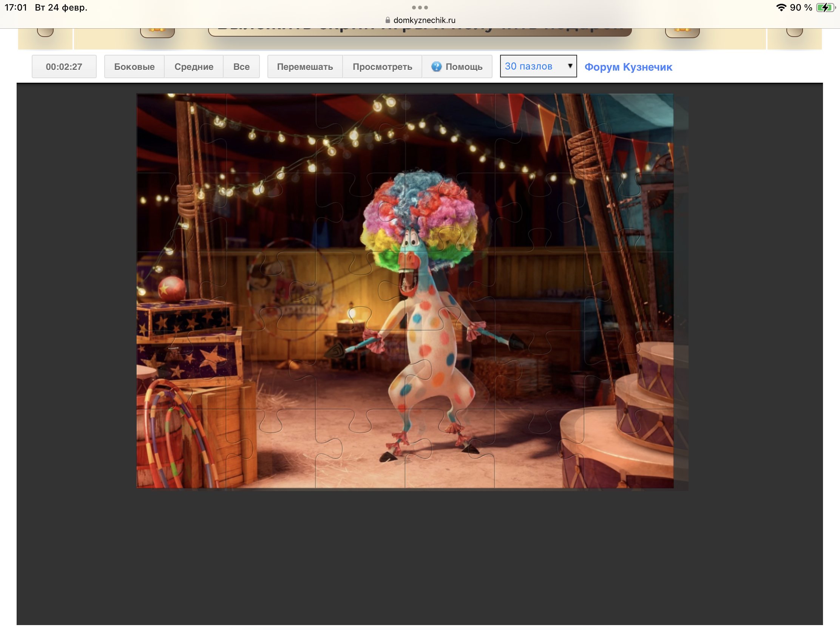Tap the domkyznechik.ru address bar

(424, 20)
